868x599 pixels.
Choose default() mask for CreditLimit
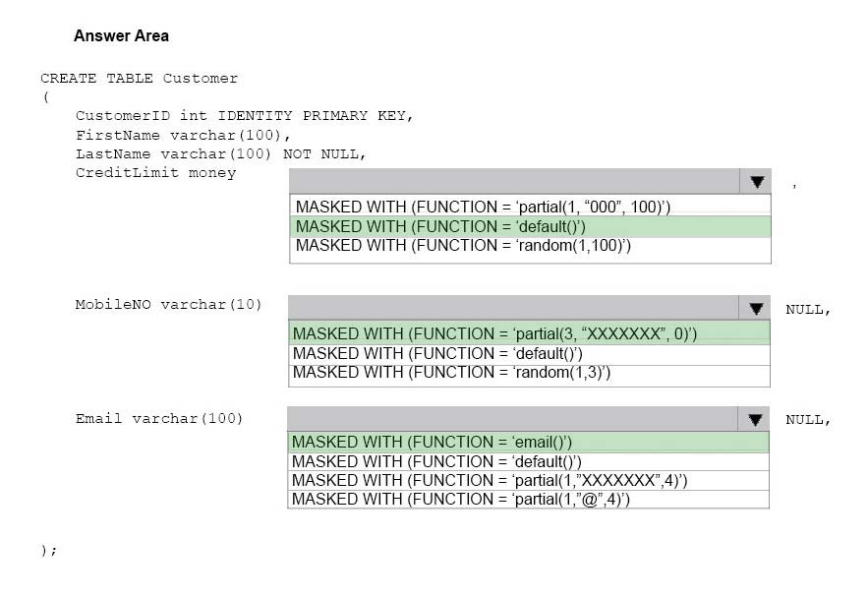tap(530, 226)
